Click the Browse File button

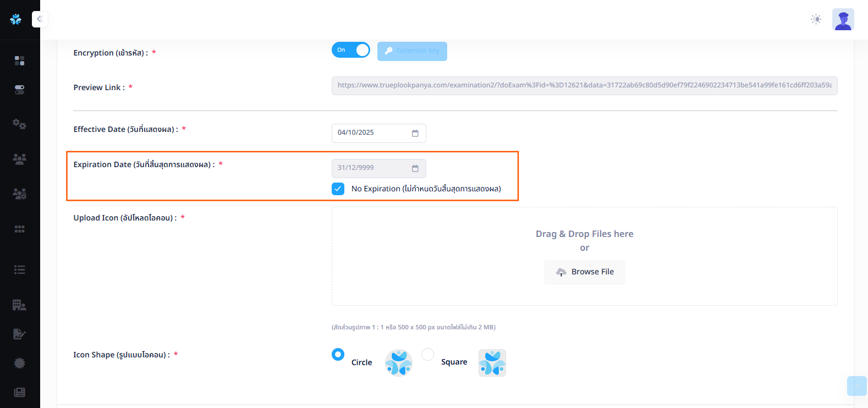point(584,272)
